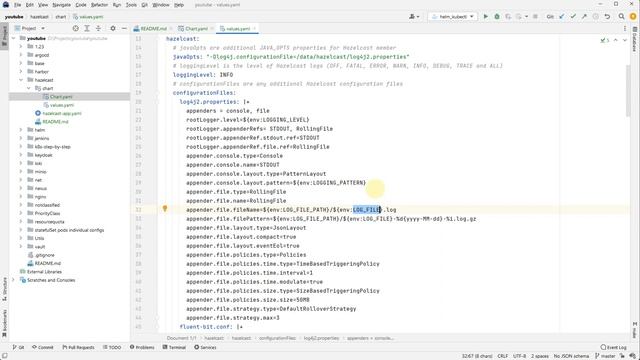Viewport: 640px width, 360px height.
Task: Collapse the chart folder
Action: click(29, 88)
